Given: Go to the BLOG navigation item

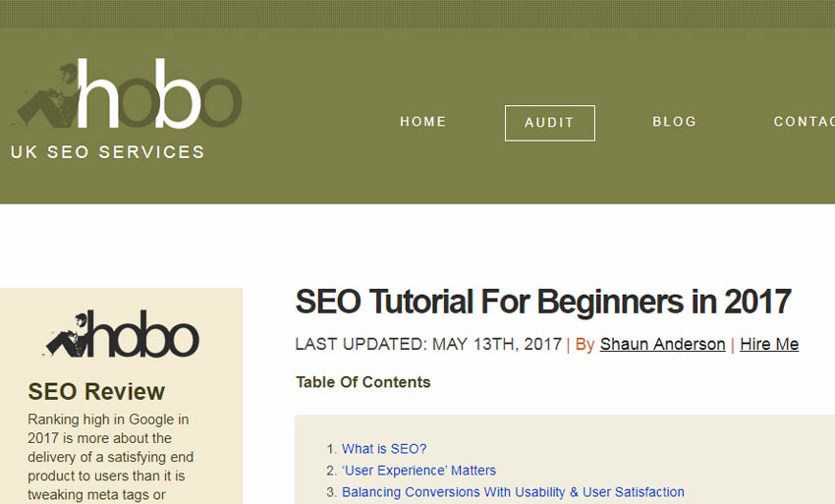Looking at the screenshot, I should [674, 122].
